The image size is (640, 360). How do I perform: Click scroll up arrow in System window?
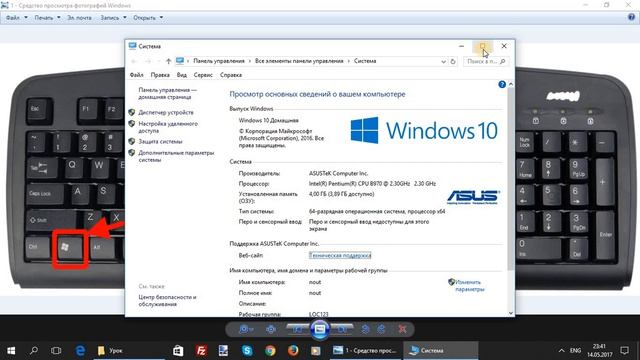(511, 84)
